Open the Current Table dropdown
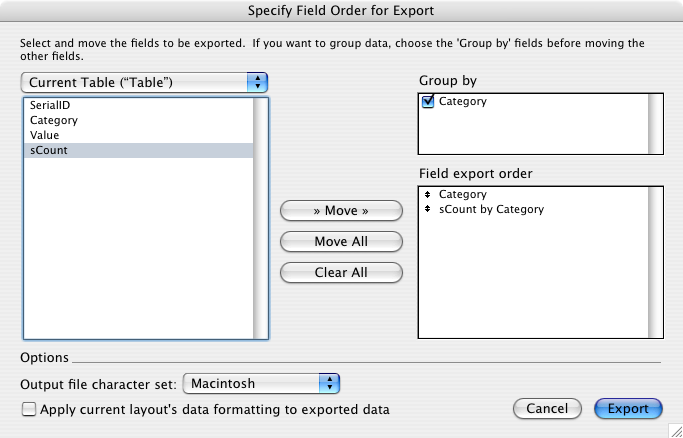 [x=144, y=82]
